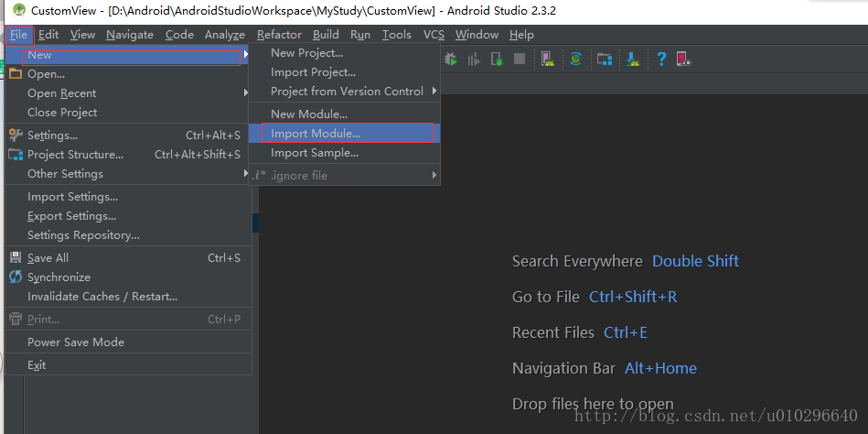Click the red phone device icon in toolbar
868x434 pixels.
tap(683, 59)
